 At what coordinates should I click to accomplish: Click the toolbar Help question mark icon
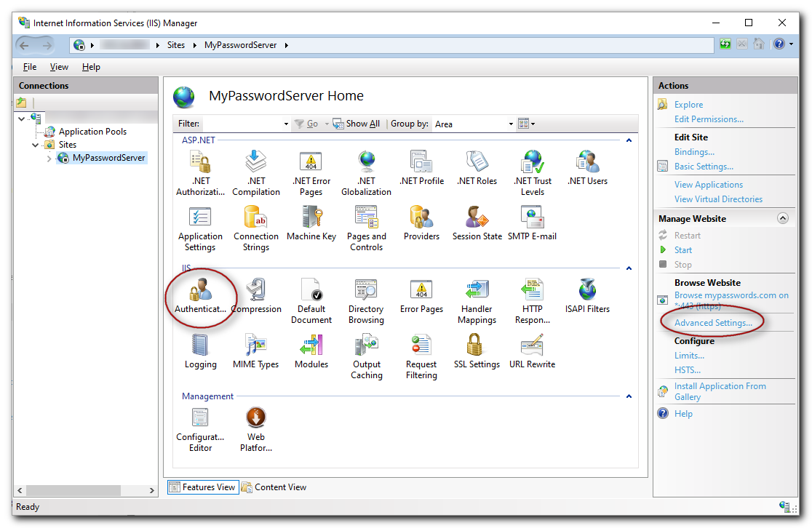(779, 44)
